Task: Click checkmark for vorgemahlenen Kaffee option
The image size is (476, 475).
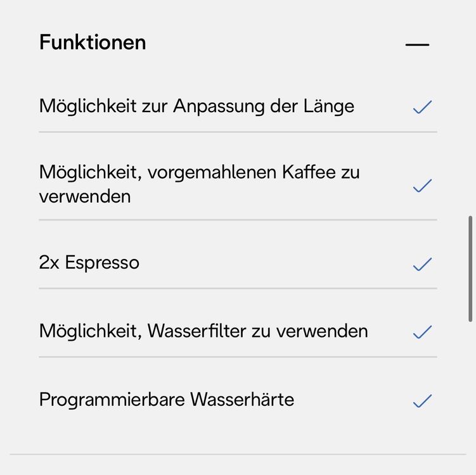Action: click(422, 186)
